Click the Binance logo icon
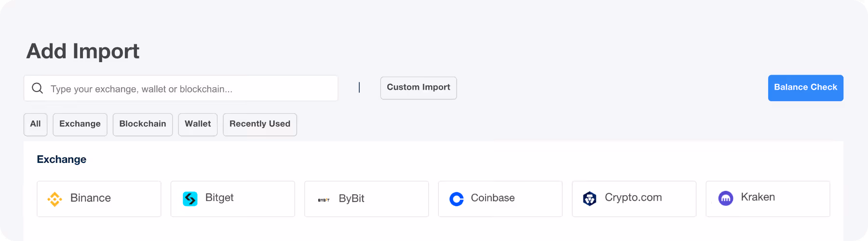Viewport: 868px width, 241px height. coord(54,199)
